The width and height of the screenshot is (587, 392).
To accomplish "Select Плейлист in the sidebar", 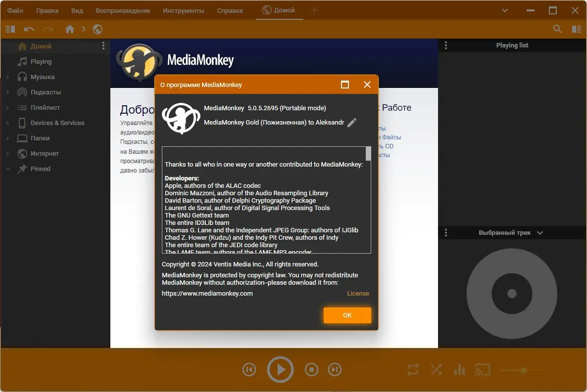I will click(x=45, y=107).
